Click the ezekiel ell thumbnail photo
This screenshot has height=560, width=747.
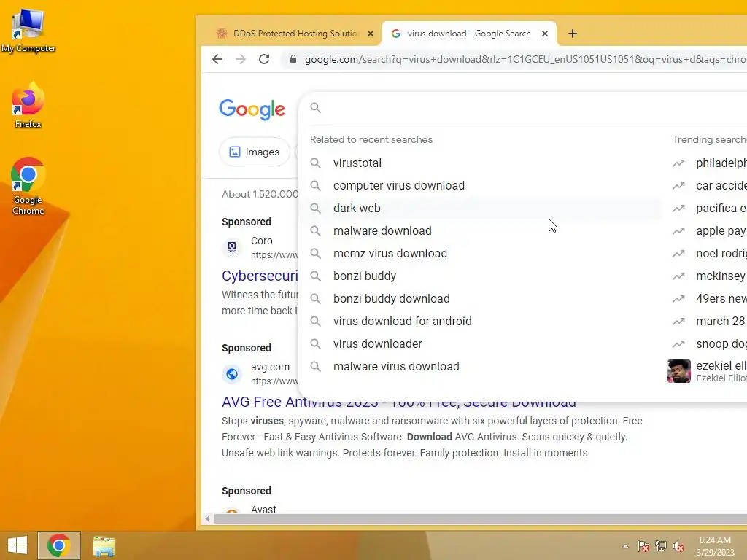679,371
